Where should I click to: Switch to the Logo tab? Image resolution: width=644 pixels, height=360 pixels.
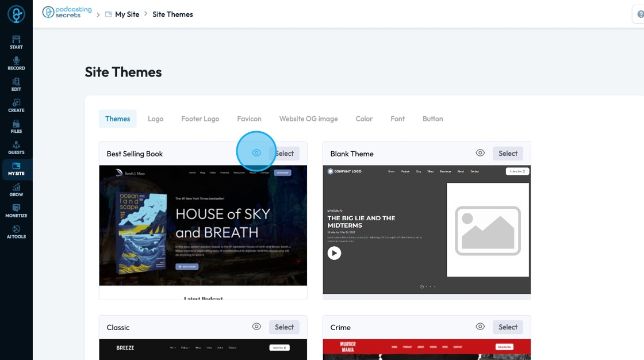[156, 119]
